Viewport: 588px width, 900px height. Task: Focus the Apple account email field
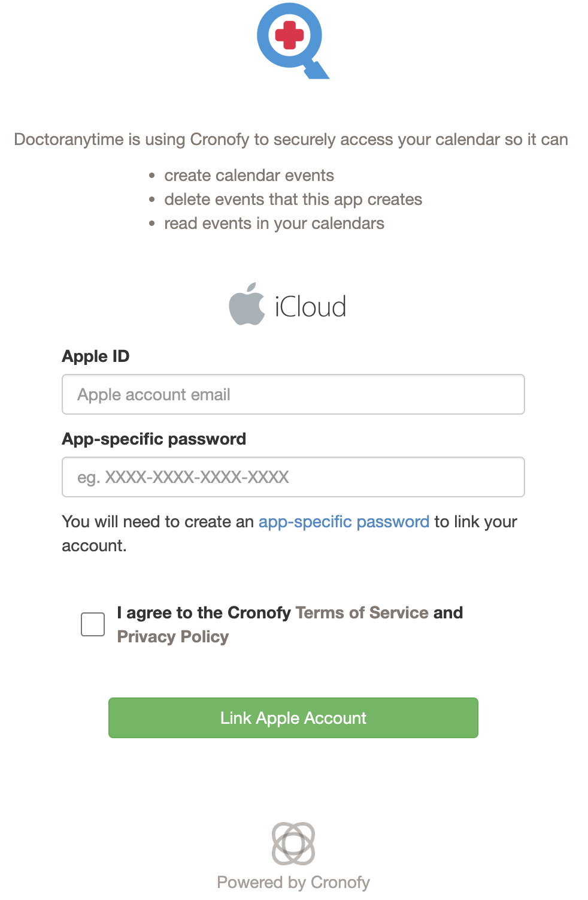pyautogui.click(x=293, y=394)
